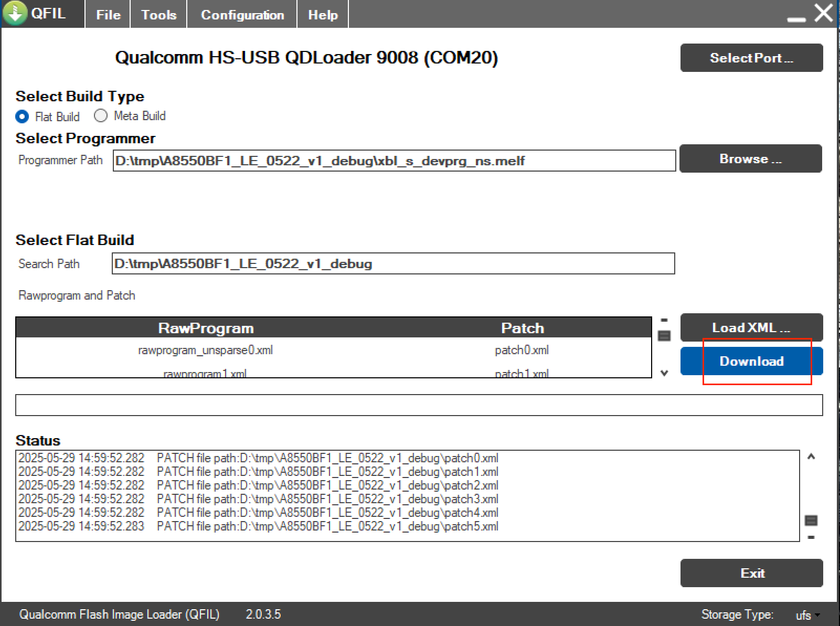840x626 pixels.
Task: Click the up arrow of the rawprogram list scrollbar
Action: tap(664, 320)
